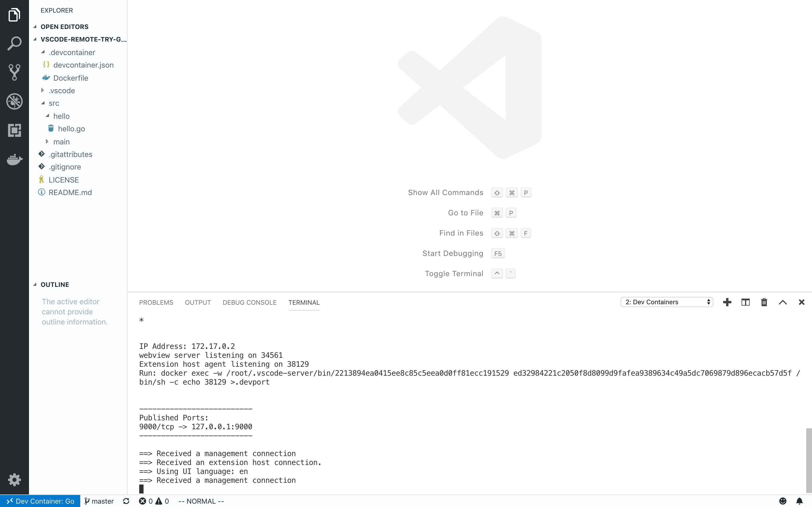Screen dimensions: 812x507
Task: Open the notifications bell icon
Action: pos(799,501)
